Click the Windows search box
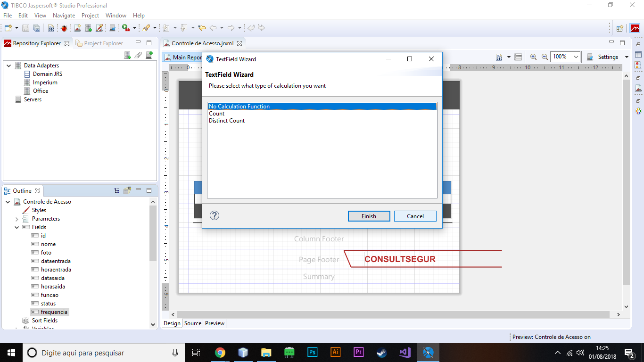 (104, 353)
